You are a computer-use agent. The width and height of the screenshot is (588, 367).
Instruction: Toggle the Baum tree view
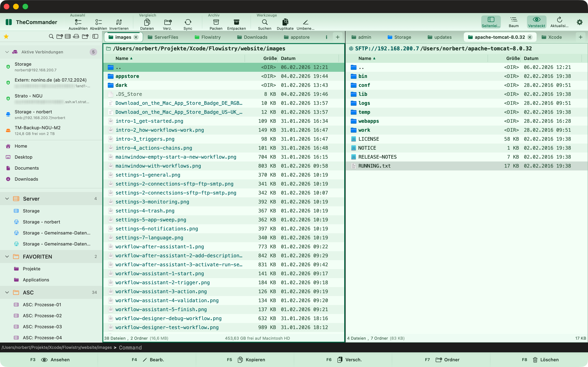tap(514, 22)
